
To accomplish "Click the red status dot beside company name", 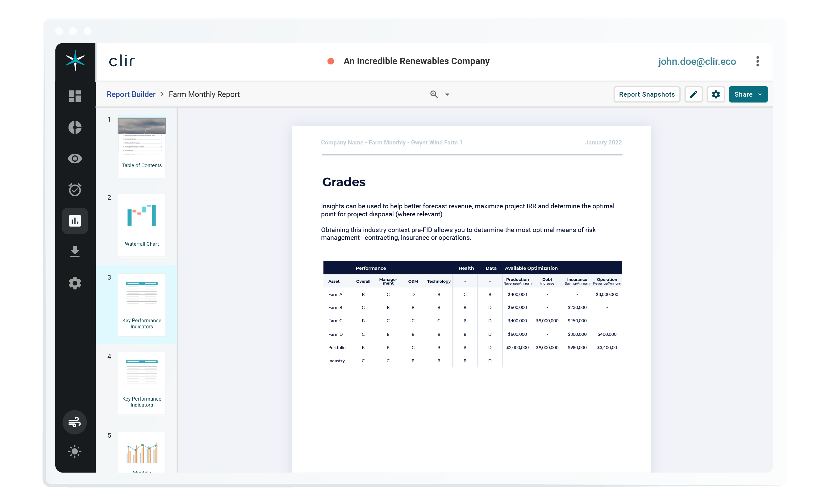I will click(331, 61).
